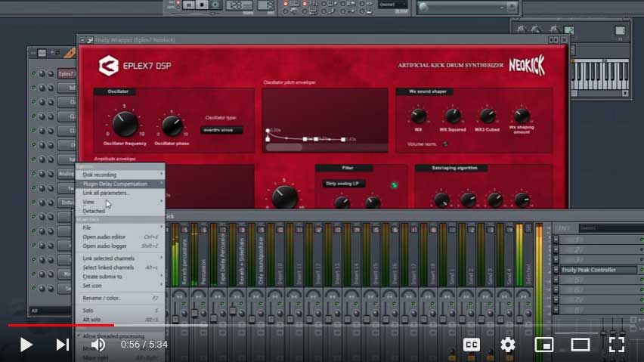
Task: Open Fruity Peak Controller slot arrow menu
Action: click(x=556, y=270)
